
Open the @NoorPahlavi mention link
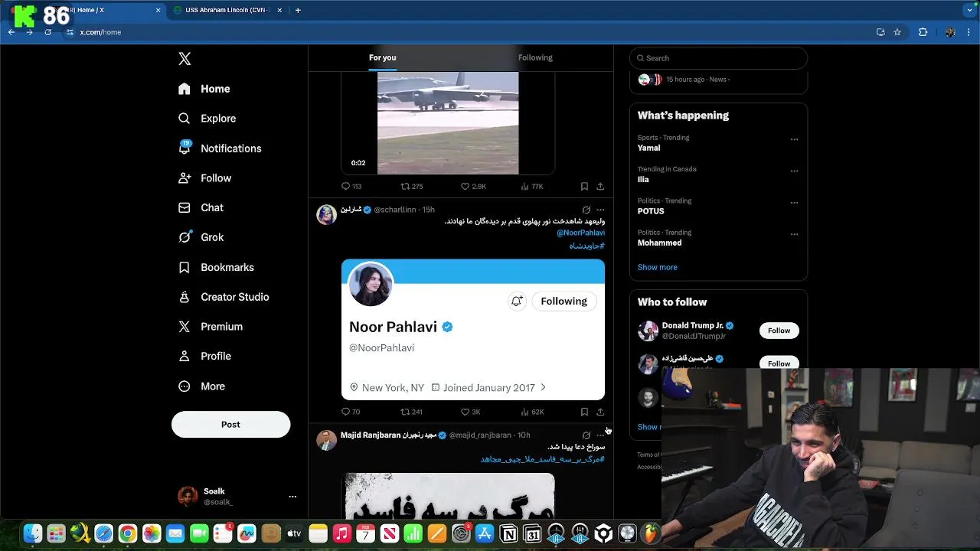pos(580,233)
